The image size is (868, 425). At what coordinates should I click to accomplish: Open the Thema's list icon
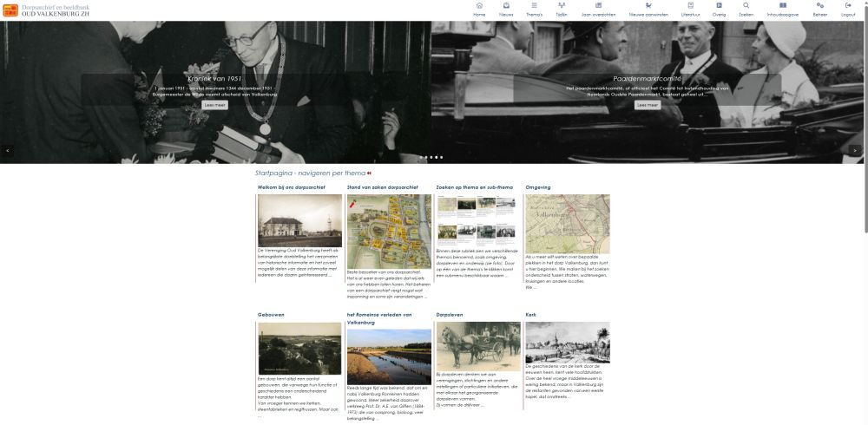(x=534, y=5)
